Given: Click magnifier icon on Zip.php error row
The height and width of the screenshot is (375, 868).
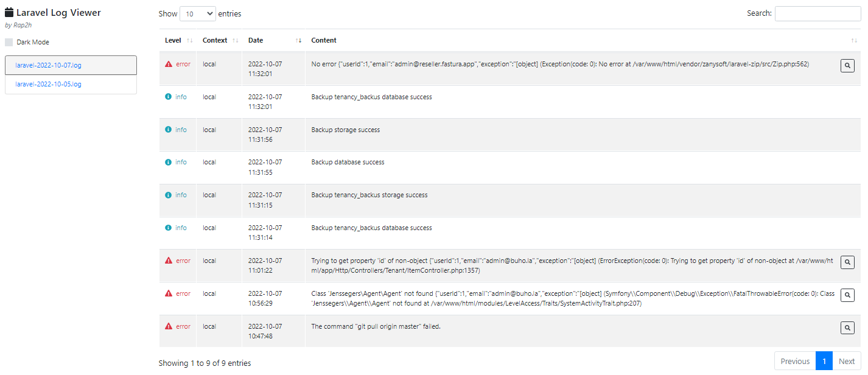Looking at the screenshot, I should 847,65.
